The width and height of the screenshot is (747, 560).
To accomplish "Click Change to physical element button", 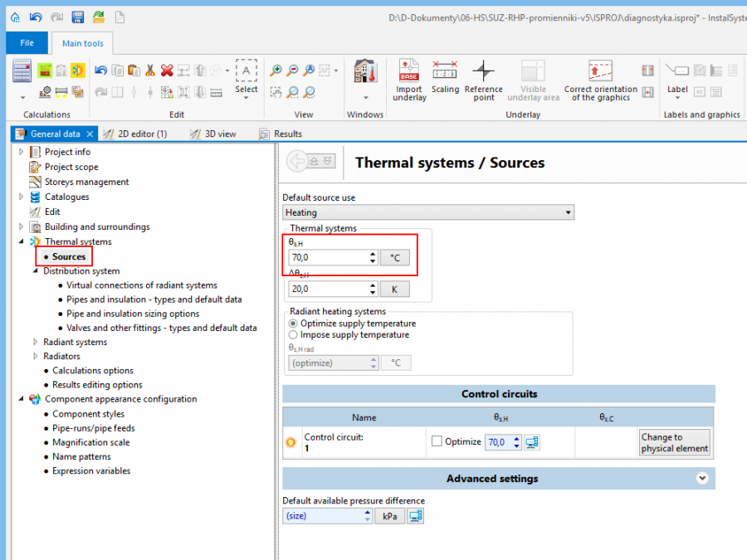I will click(x=674, y=442).
